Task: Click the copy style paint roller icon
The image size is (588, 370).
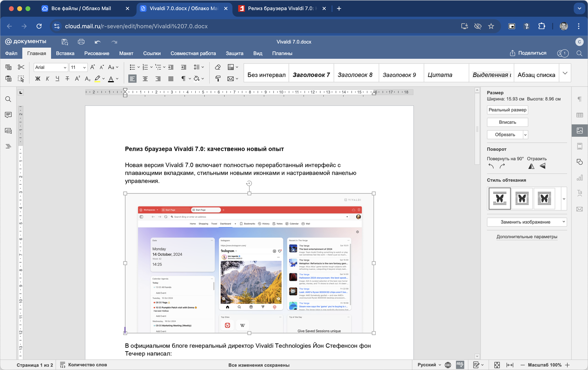Action: [218, 79]
